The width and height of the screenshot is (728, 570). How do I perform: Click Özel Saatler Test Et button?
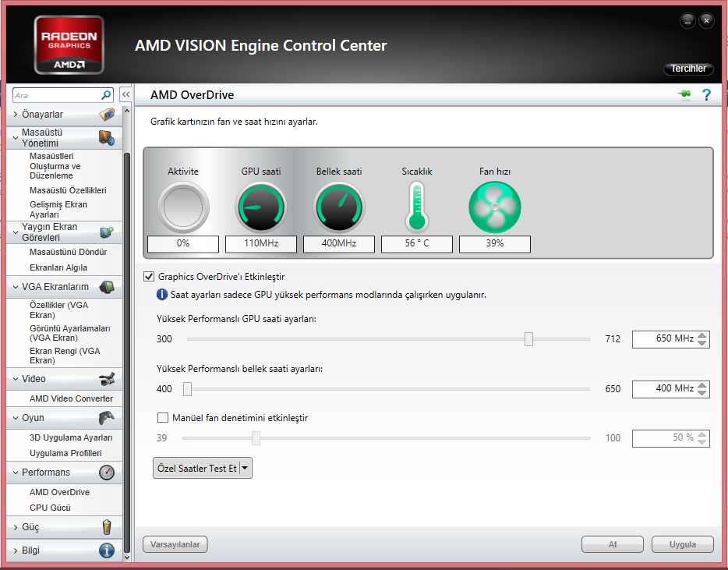[x=197, y=469]
